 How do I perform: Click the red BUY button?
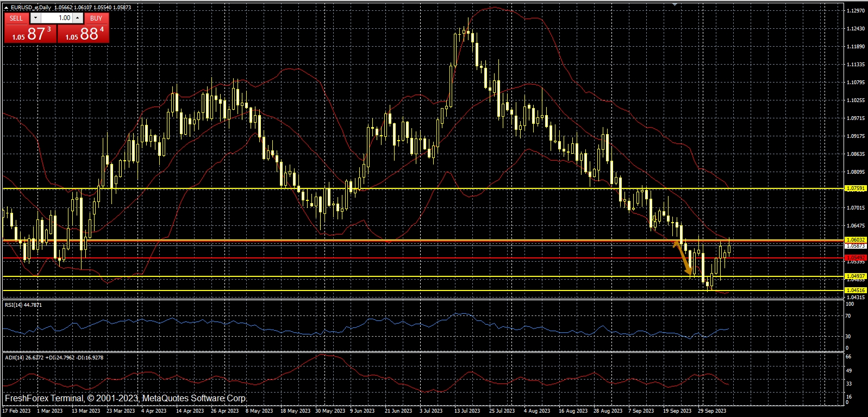(96, 18)
